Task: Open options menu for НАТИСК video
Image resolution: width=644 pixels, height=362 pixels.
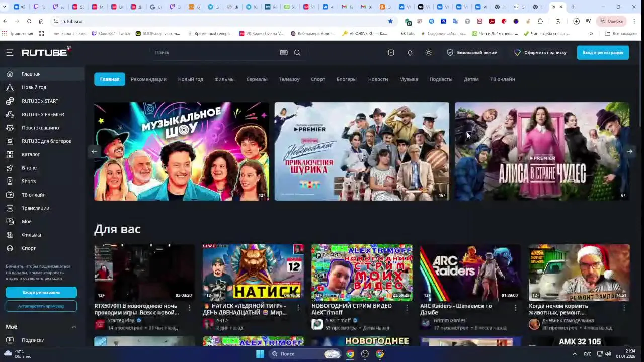Action: pos(298,307)
